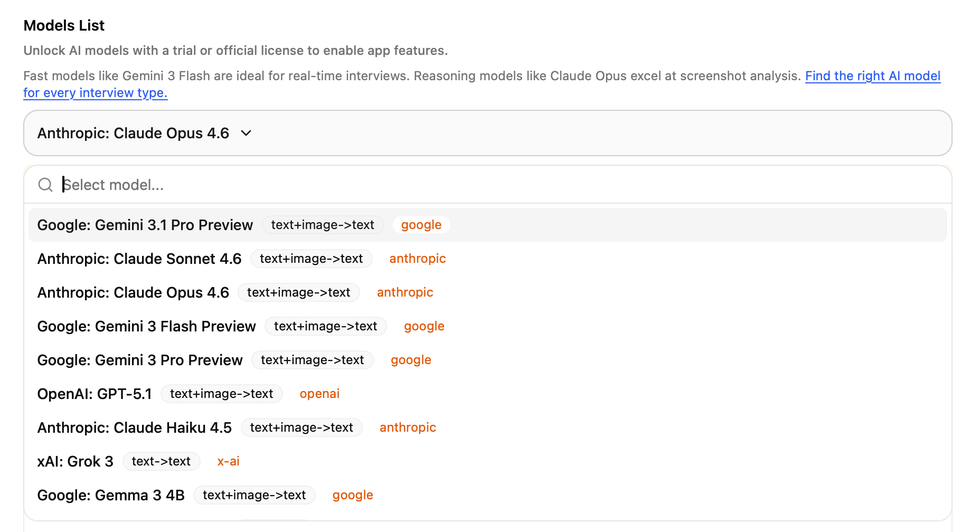Click the x-ai provider label
Screen dimensions: 980x532
coord(228,461)
